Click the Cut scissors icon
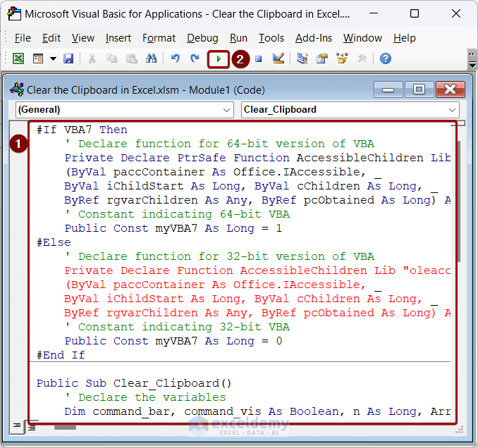 92,58
